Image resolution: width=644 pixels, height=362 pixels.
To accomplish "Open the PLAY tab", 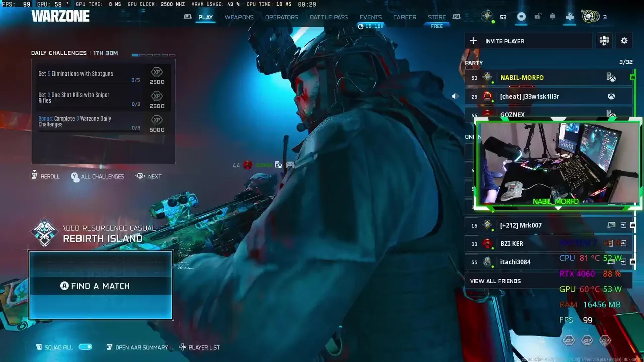I will [x=205, y=17].
